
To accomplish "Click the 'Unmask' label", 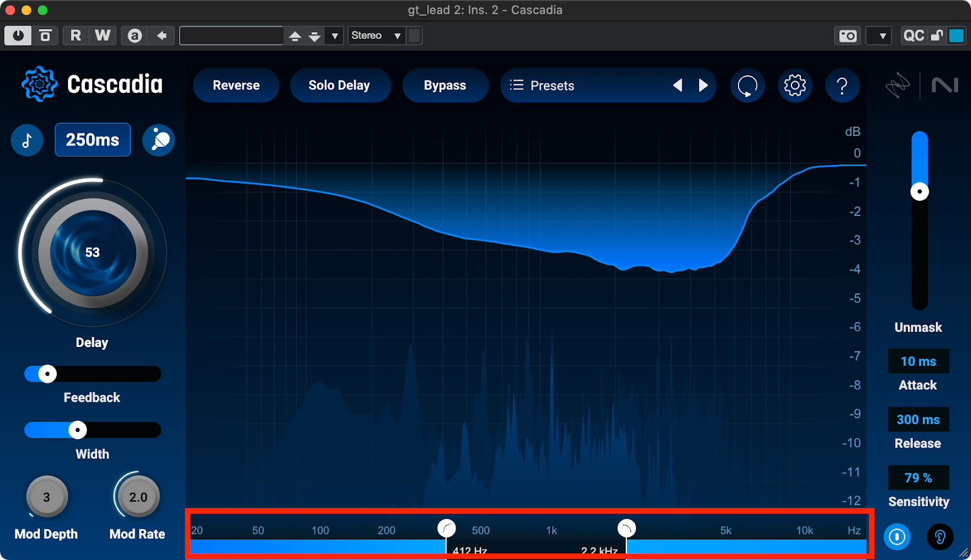I will tap(918, 328).
